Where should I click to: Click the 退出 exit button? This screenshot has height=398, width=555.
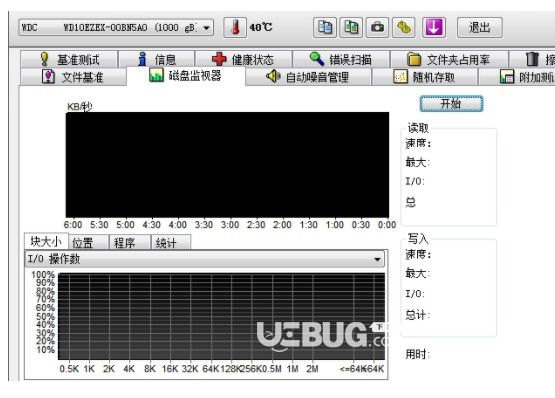click(x=480, y=27)
